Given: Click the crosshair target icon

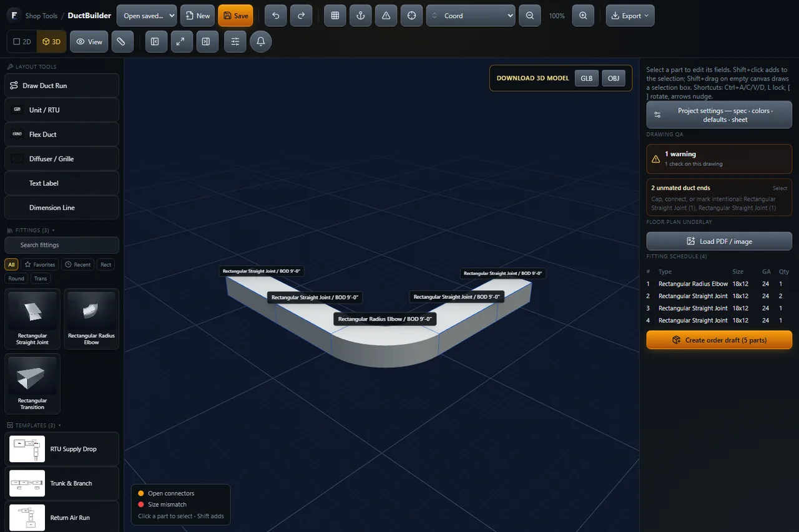Looking at the screenshot, I should coord(411,16).
